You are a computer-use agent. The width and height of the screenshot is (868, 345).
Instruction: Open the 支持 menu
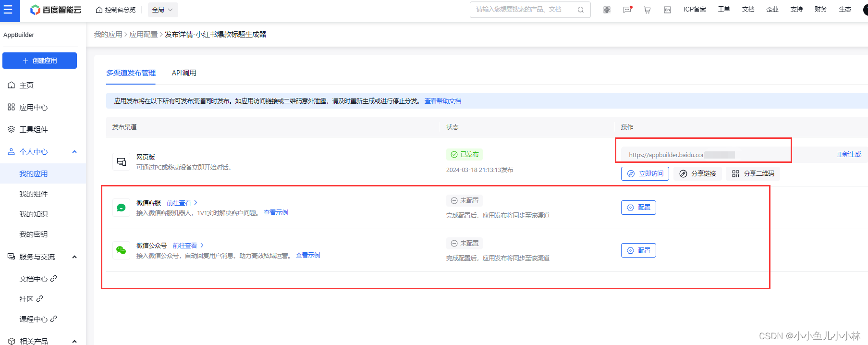(x=796, y=9)
